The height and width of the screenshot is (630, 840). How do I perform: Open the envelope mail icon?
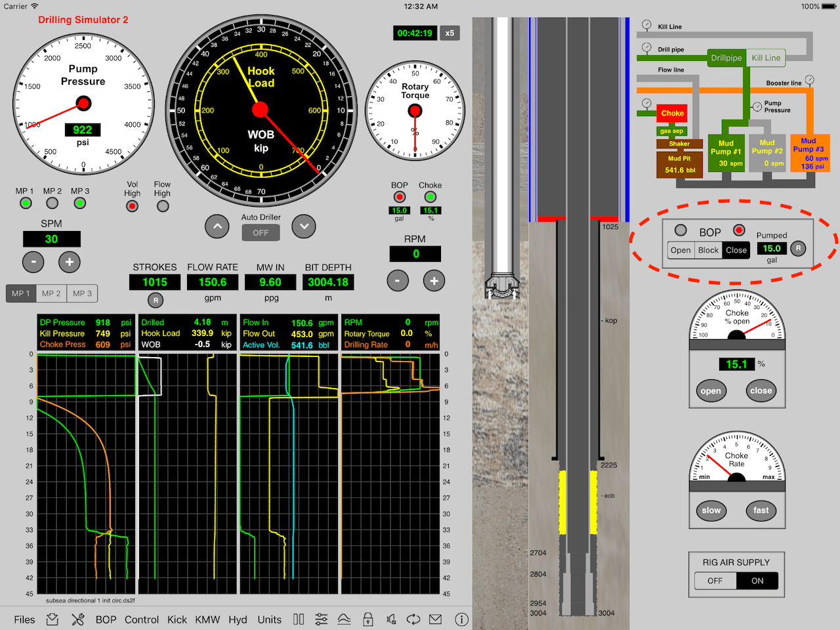(x=436, y=619)
